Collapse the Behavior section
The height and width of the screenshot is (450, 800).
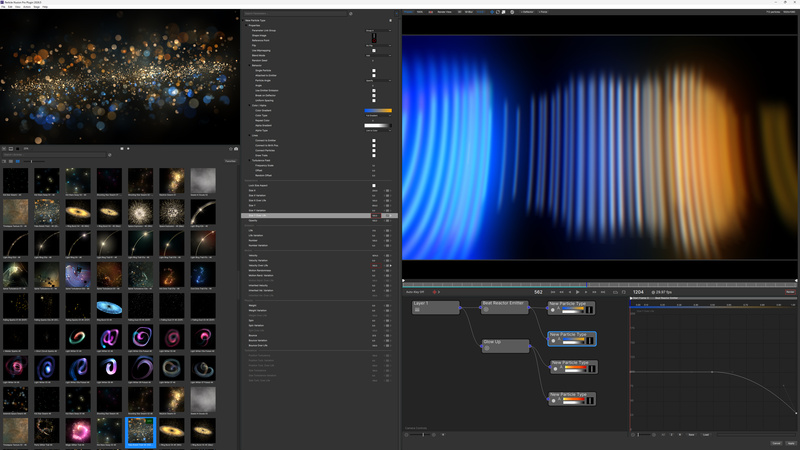[250, 65]
